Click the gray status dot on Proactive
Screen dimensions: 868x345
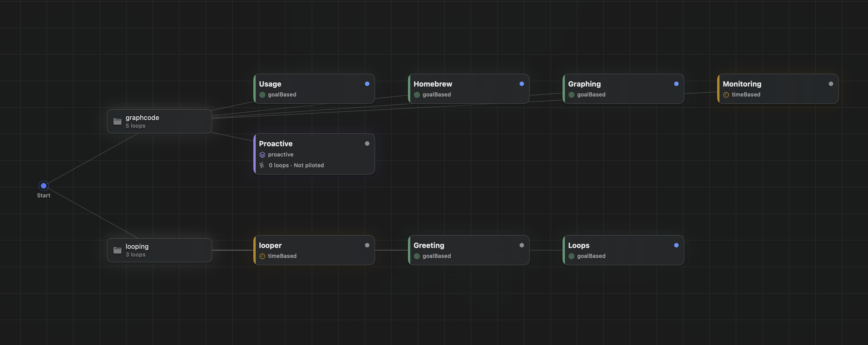(367, 143)
